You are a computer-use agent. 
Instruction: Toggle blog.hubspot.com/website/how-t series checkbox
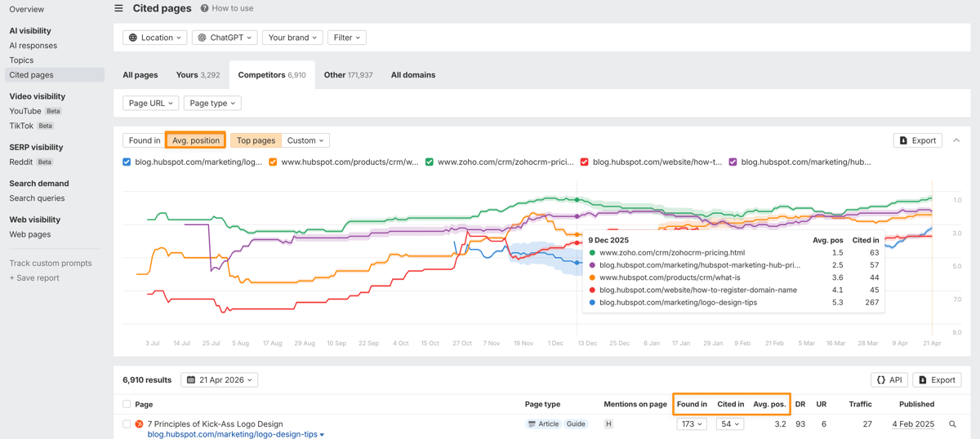[x=584, y=162]
